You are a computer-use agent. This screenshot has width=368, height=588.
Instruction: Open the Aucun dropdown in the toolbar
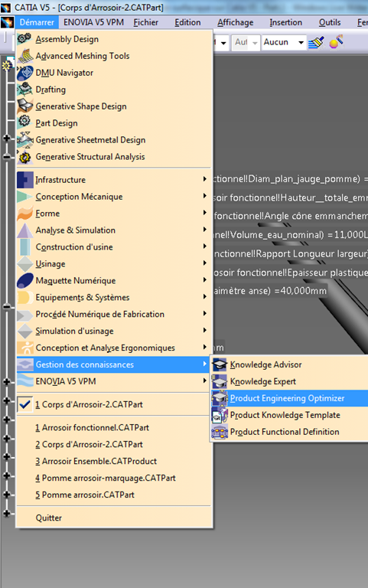tap(301, 42)
